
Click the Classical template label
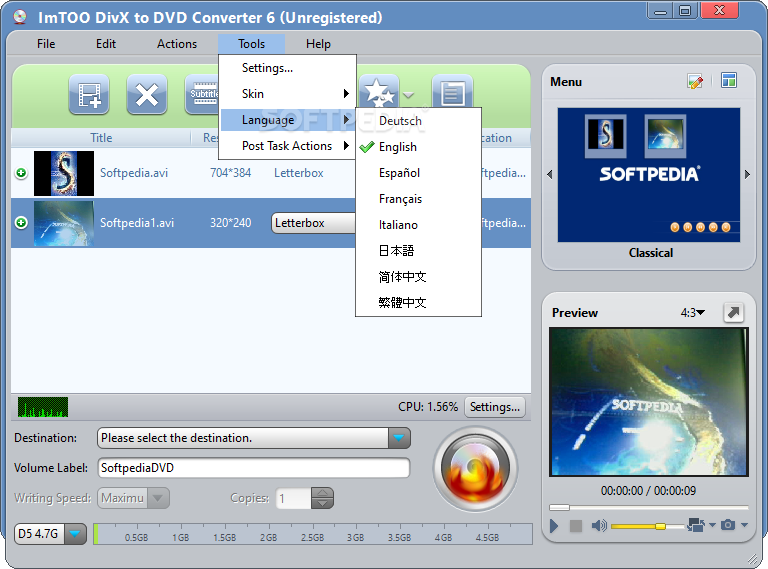click(651, 253)
